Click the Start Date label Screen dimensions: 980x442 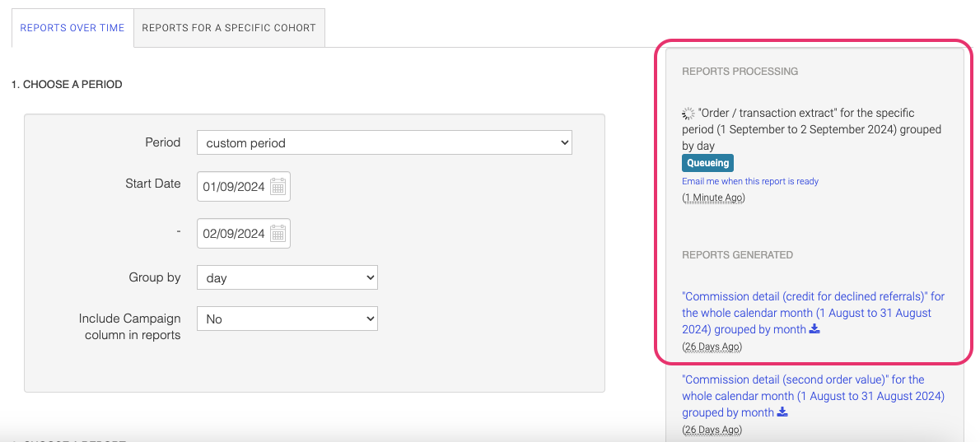point(152,184)
